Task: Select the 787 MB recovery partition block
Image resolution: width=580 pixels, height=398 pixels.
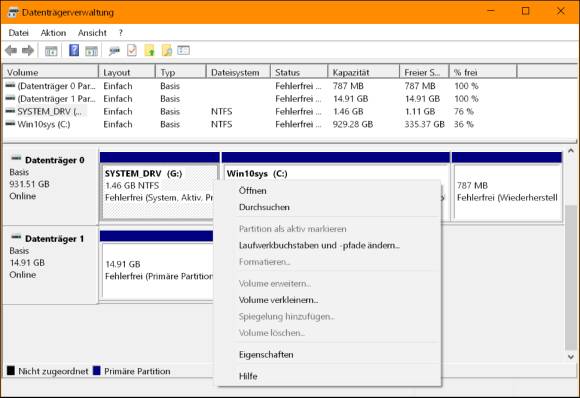Action: click(507, 186)
